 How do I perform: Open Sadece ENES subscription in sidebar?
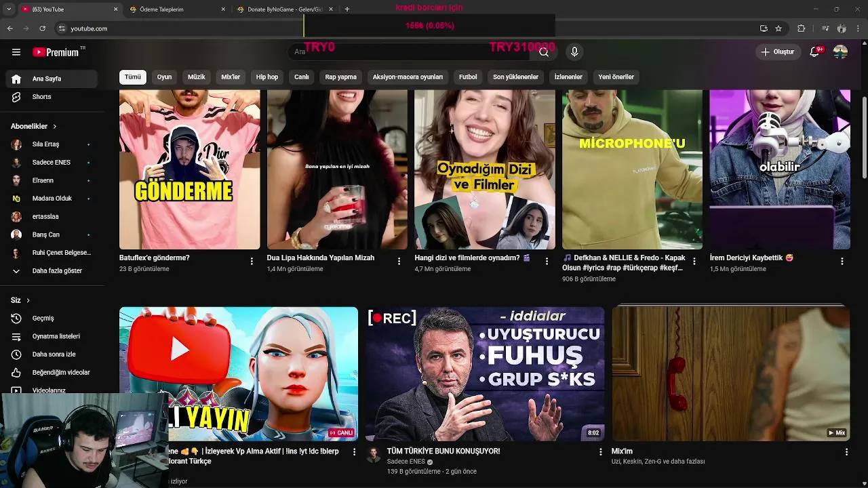point(52,163)
